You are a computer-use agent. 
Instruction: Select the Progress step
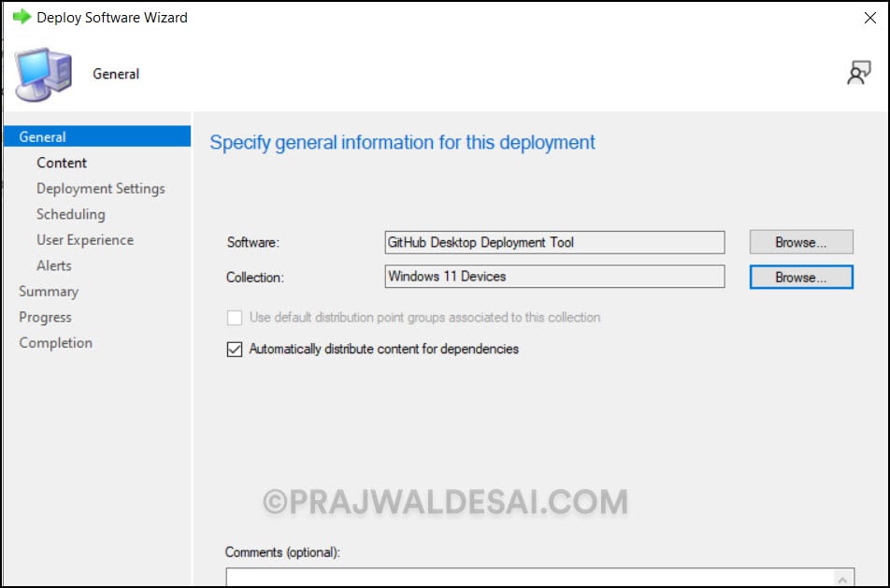[45, 317]
